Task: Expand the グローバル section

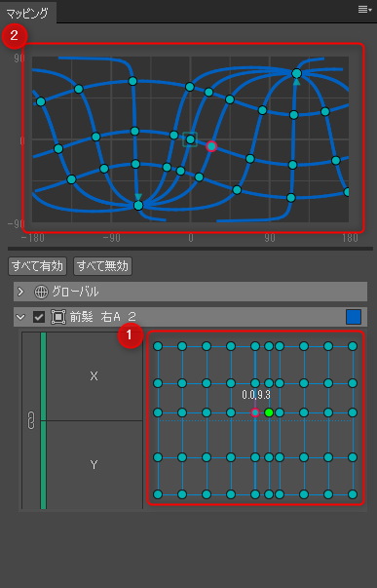Action: click(x=21, y=292)
